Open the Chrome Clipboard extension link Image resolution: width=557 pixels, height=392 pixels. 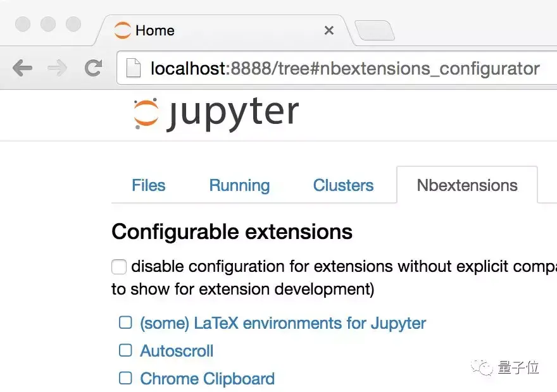point(206,379)
